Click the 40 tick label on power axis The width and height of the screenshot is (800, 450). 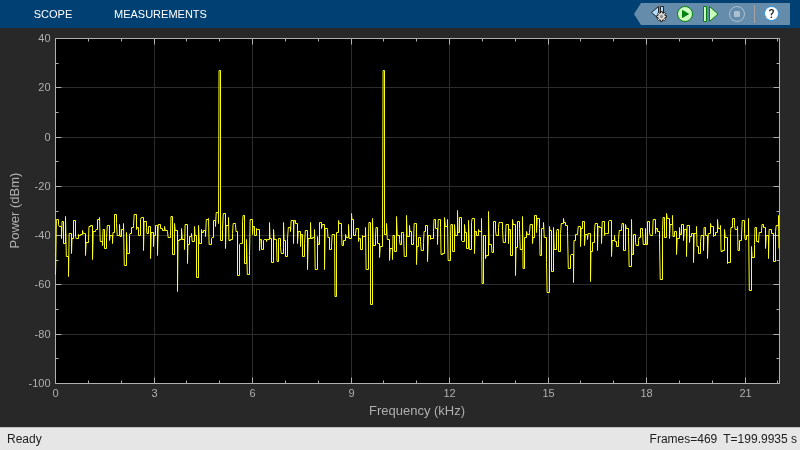click(x=44, y=38)
